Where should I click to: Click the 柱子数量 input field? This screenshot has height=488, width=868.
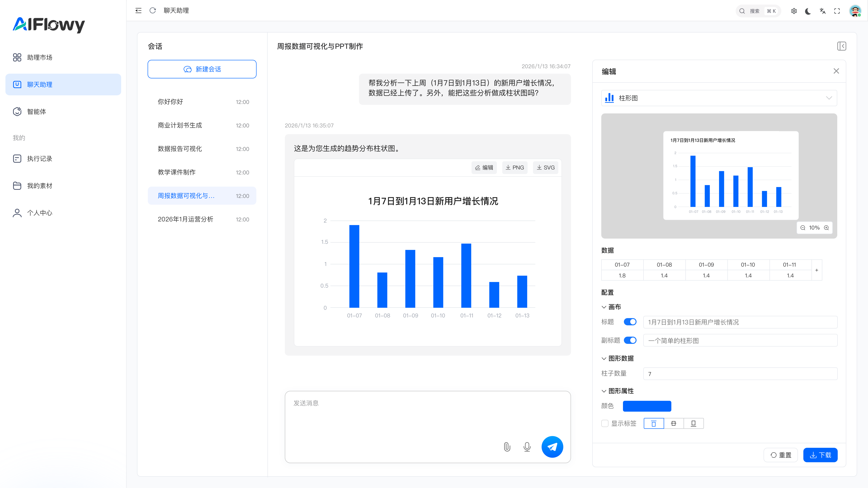[x=740, y=374]
